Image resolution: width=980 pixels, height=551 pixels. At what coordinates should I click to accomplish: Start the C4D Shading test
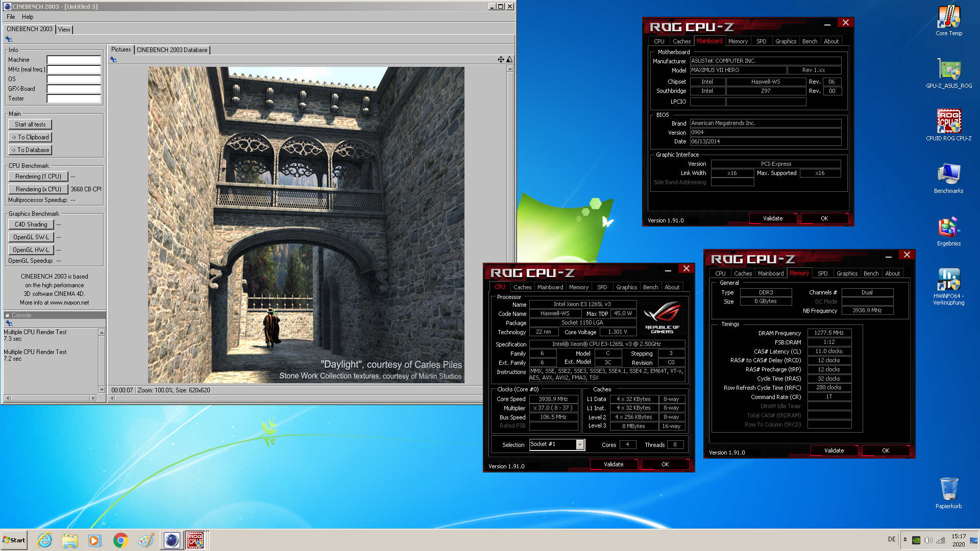pyautogui.click(x=31, y=224)
